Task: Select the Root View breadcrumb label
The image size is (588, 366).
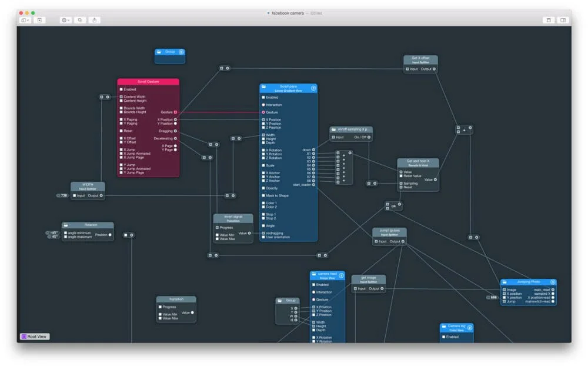Action: click(x=36, y=337)
